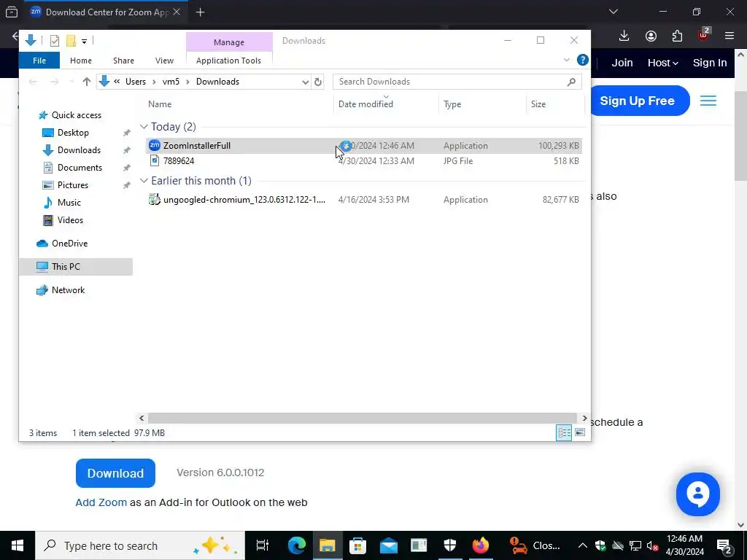This screenshot has height=560, width=747.
Task: Select the ZoomInstallerFull application file
Action: [363, 146]
